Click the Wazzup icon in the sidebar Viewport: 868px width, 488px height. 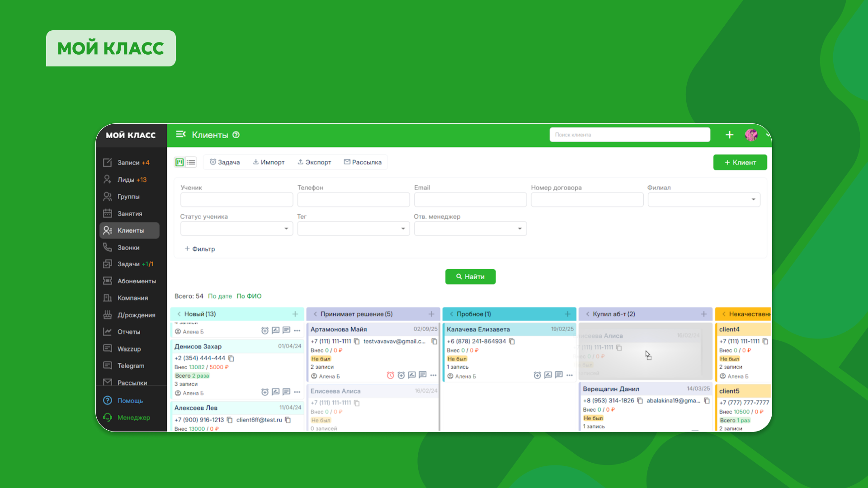[x=108, y=348]
